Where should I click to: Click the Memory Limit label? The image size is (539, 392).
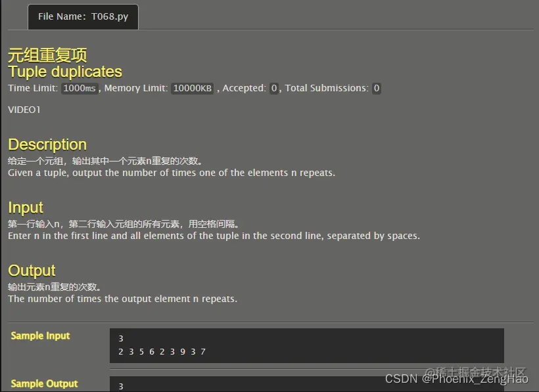click(x=136, y=88)
